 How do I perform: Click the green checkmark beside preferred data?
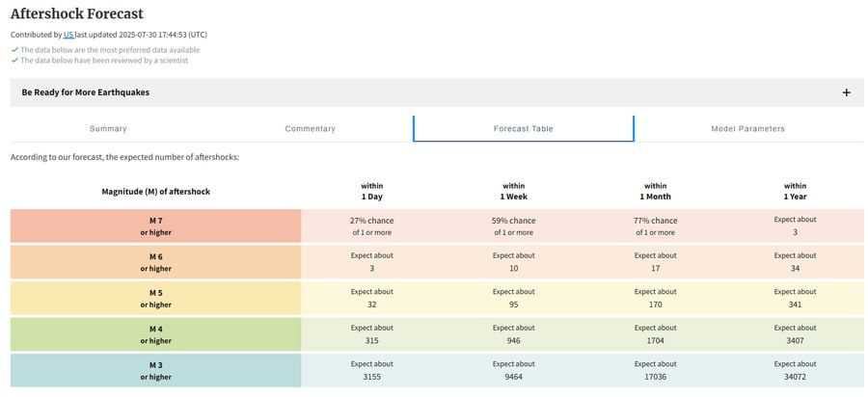pos(14,49)
